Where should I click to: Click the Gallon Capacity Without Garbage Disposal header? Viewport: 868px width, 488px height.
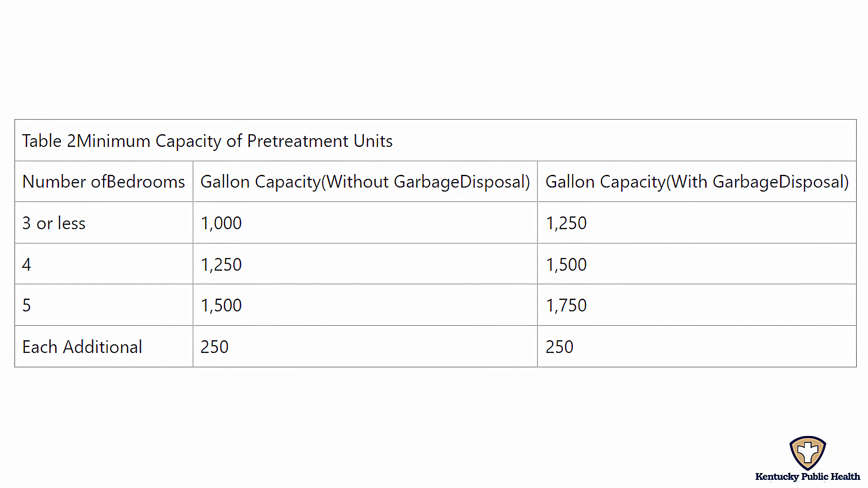(365, 182)
